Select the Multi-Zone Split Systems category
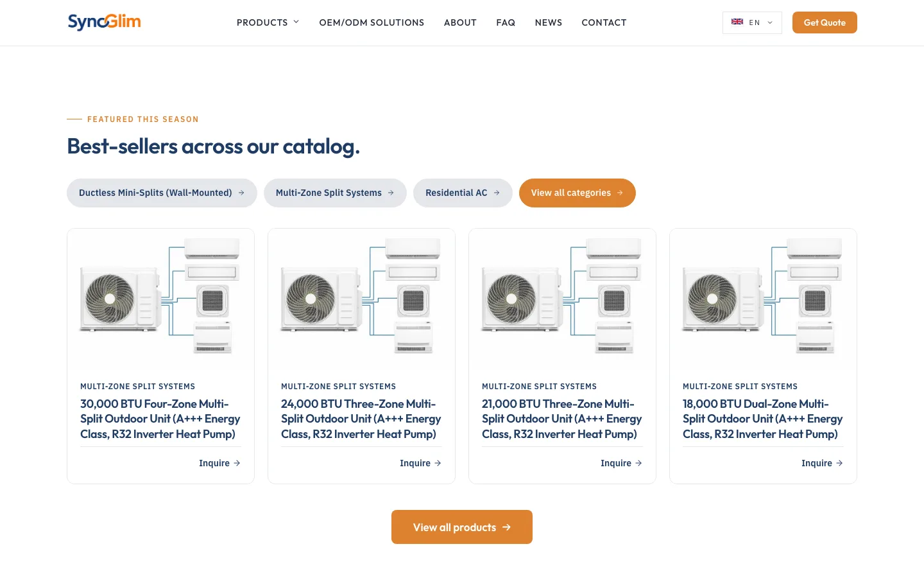924x578 pixels. point(335,193)
